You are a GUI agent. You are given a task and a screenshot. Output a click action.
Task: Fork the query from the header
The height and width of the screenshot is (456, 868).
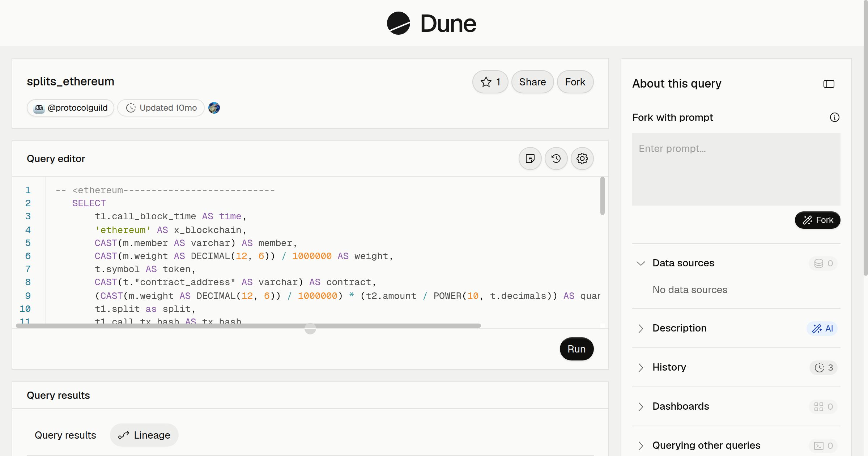coord(575,82)
